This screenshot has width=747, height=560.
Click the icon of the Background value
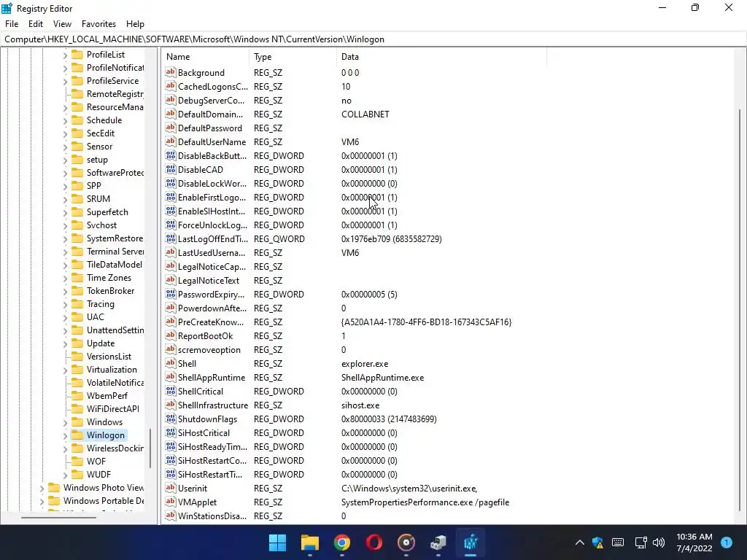click(171, 72)
